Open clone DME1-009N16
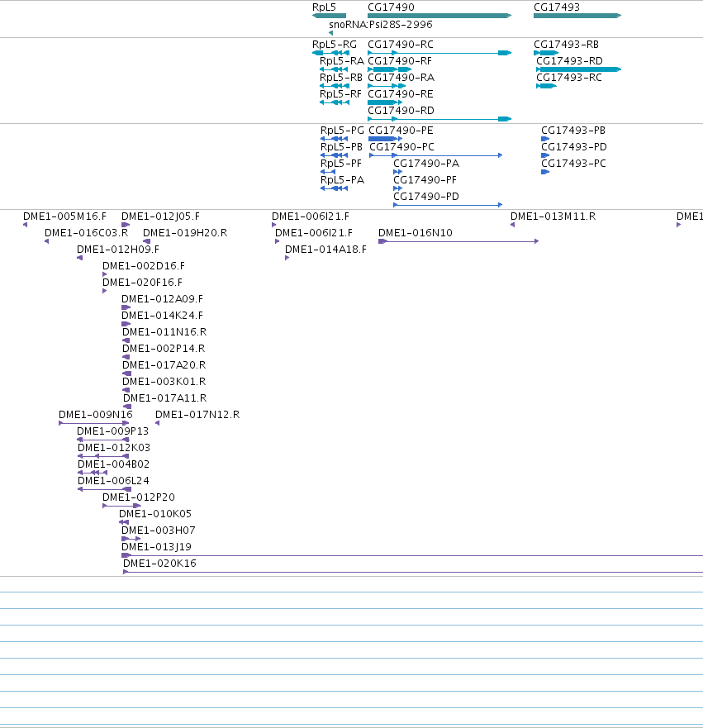 tap(96, 415)
